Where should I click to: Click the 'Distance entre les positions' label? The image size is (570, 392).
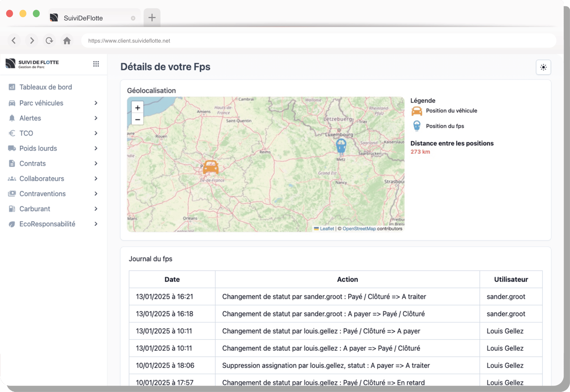click(452, 143)
